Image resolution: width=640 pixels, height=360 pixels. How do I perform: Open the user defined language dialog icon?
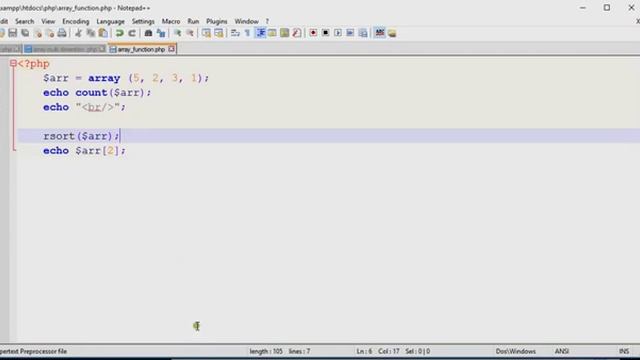[272, 33]
